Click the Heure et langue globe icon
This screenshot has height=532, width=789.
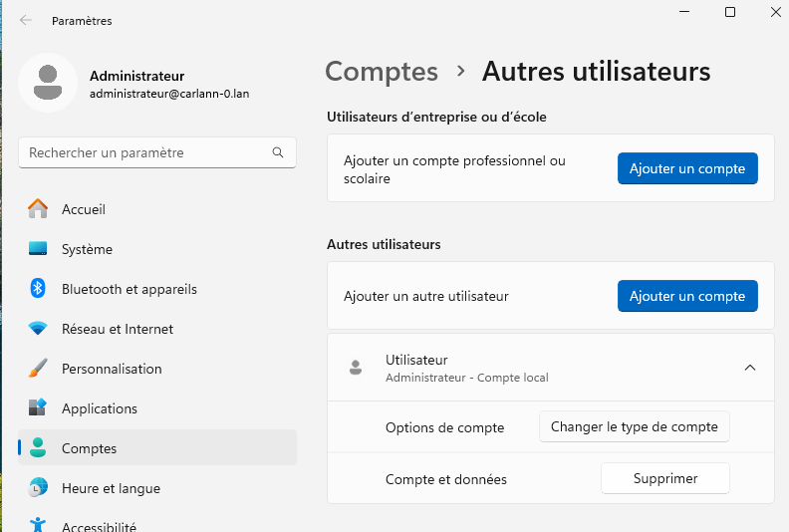(38, 487)
